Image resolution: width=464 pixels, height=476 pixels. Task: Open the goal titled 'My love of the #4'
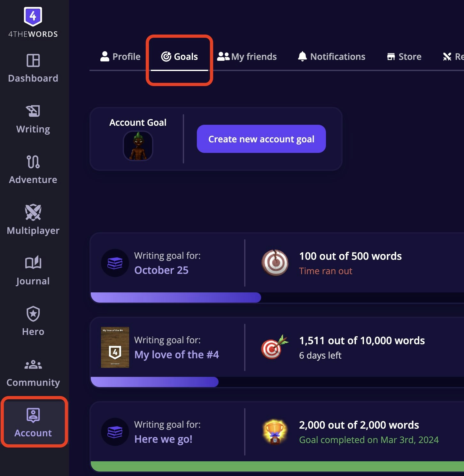[x=176, y=354]
